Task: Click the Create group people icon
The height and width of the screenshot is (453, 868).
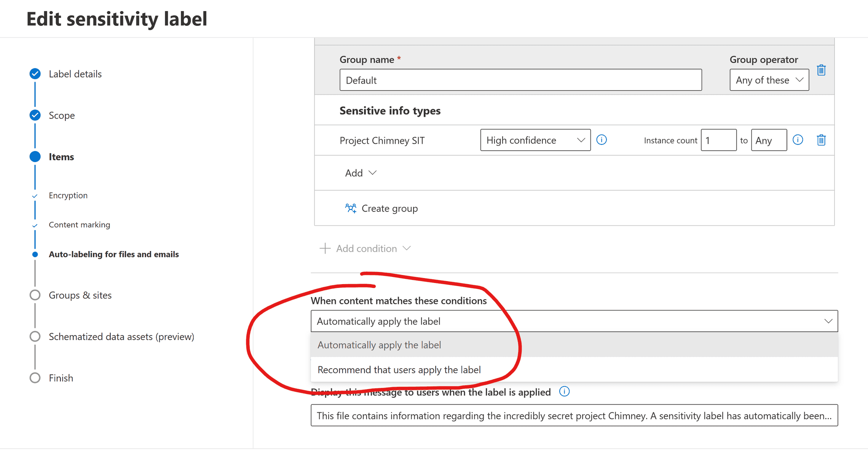Action: coord(351,208)
